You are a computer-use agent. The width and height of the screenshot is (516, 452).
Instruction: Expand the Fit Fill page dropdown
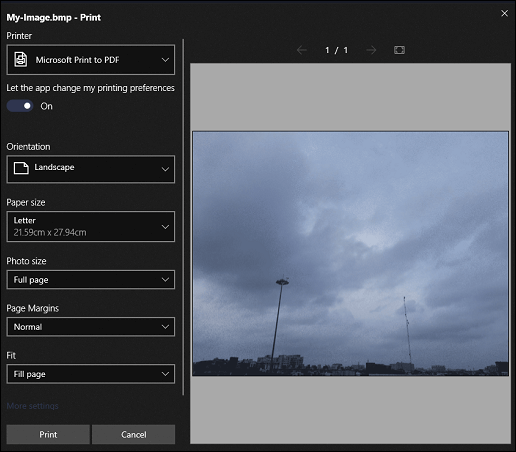(x=91, y=374)
